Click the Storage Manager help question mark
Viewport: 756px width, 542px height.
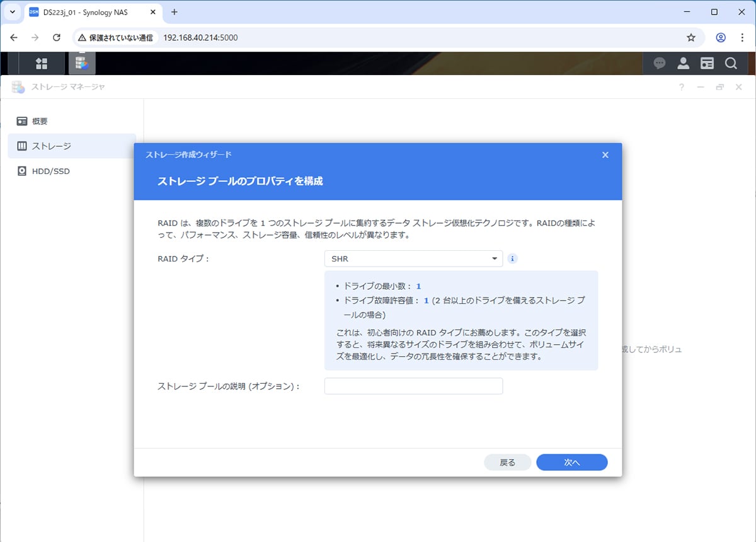681,87
